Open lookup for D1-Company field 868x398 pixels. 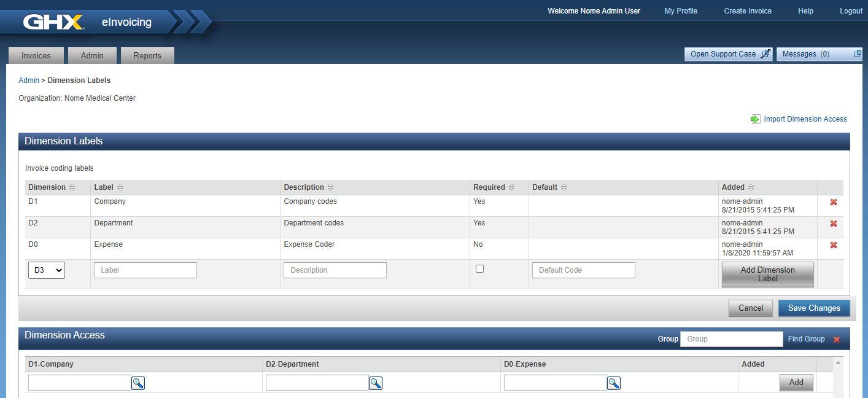pos(138,383)
